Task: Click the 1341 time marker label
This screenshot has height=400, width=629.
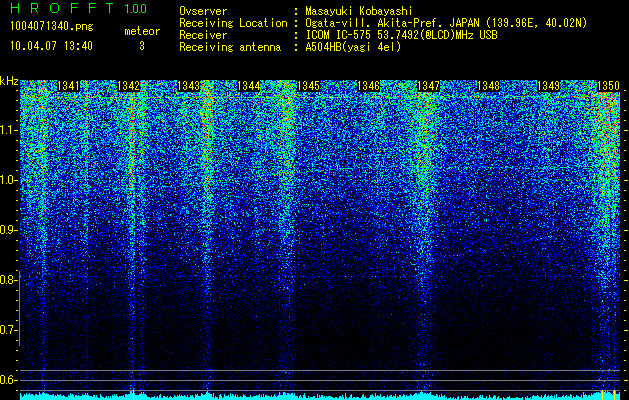Action: (x=68, y=86)
